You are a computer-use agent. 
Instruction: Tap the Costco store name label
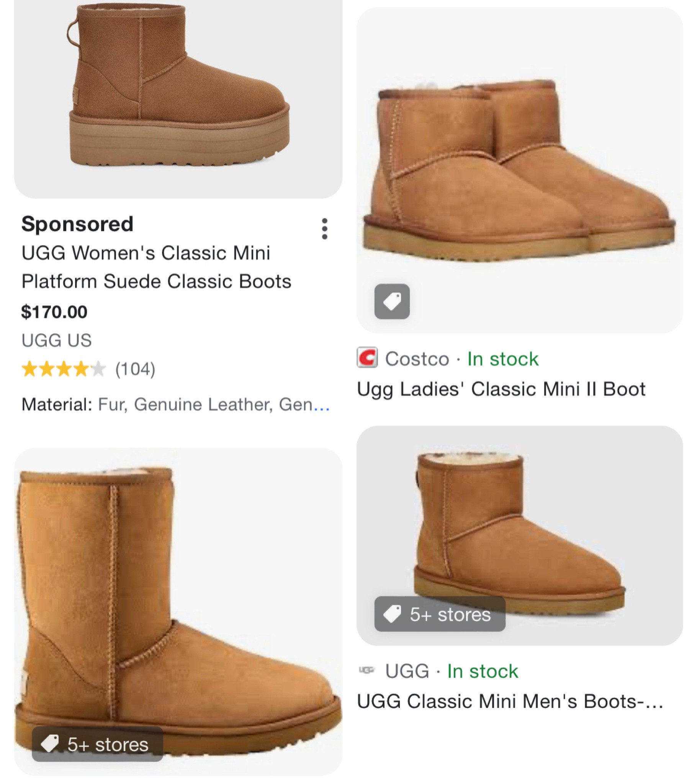[417, 359]
